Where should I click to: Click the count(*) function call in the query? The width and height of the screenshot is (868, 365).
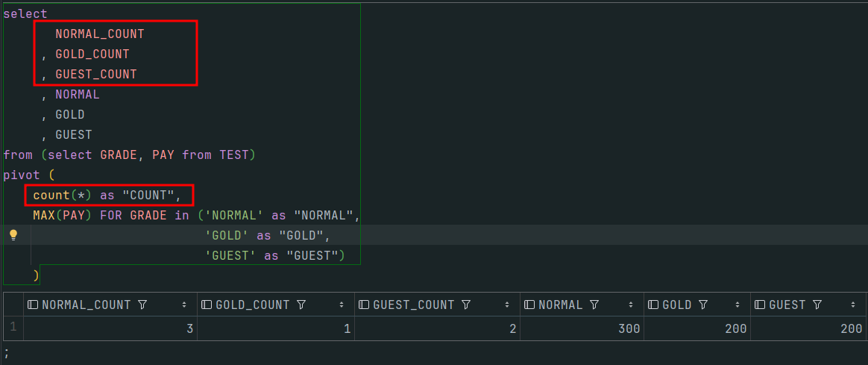[63, 195]
